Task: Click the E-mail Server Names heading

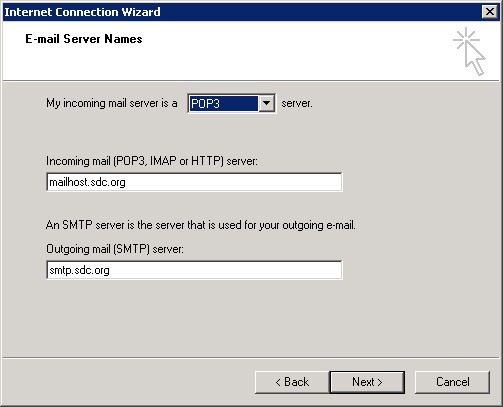Action: coord(84,39)
